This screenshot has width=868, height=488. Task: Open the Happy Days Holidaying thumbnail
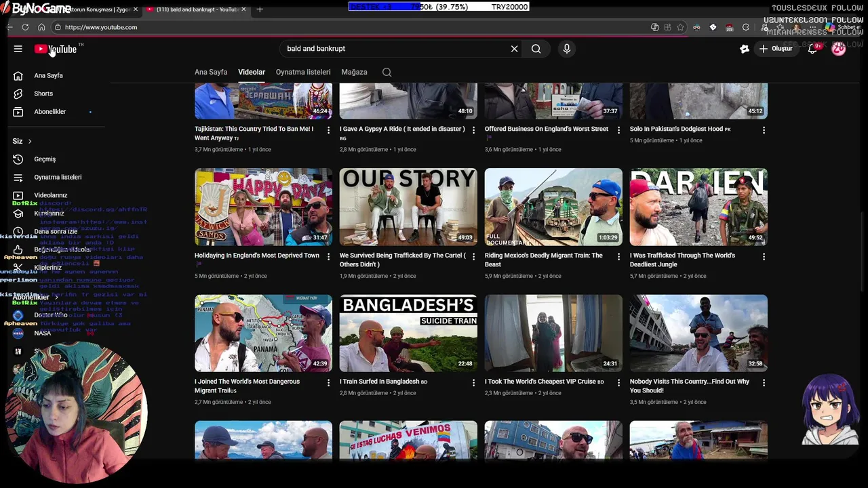[x=263, y=207]
